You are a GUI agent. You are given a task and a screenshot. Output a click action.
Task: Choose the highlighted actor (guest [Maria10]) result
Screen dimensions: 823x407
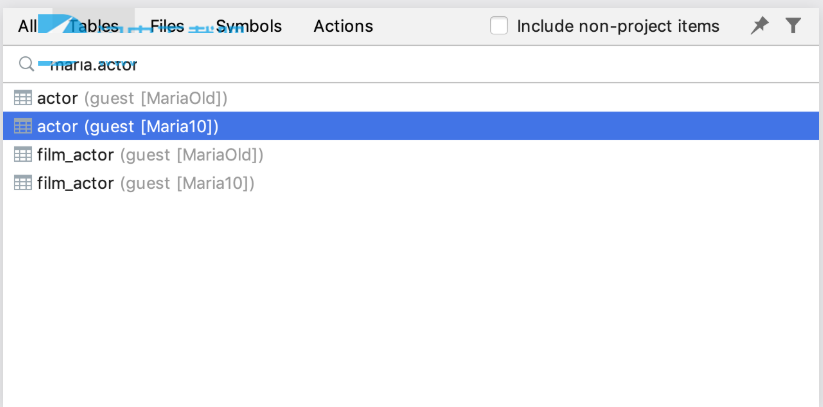pyautogui.click(x=410, y=126)
